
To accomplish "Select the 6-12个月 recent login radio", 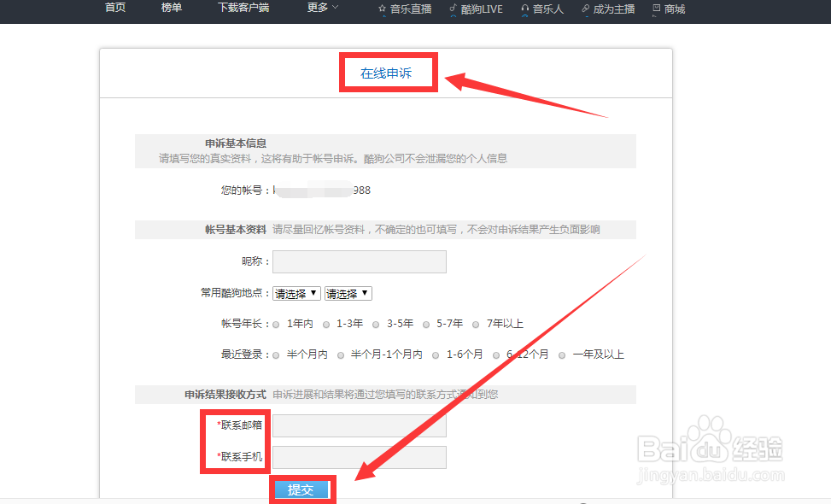I will tap(496, 355).
